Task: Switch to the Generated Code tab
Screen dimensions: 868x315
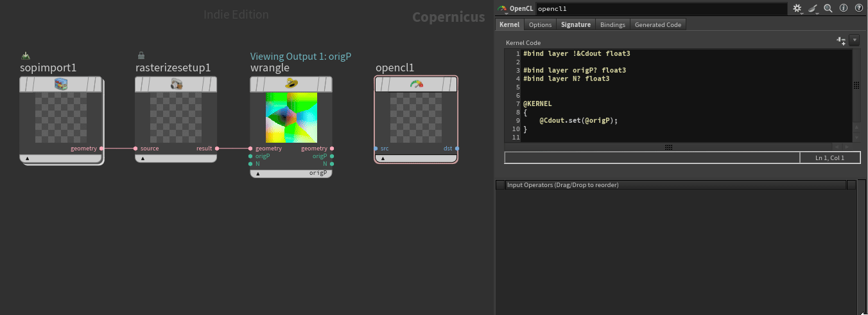Action: click(x=657, y=24)
